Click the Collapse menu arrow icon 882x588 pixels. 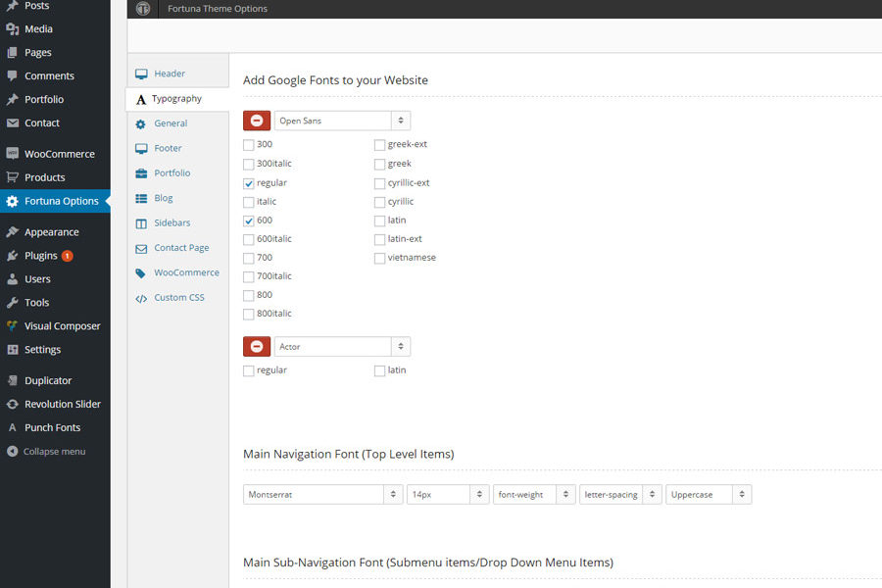[x=13, y=451]
